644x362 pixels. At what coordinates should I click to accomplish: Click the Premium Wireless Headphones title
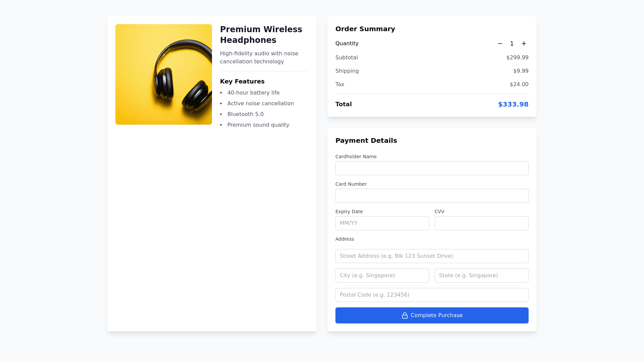[261, 35]
